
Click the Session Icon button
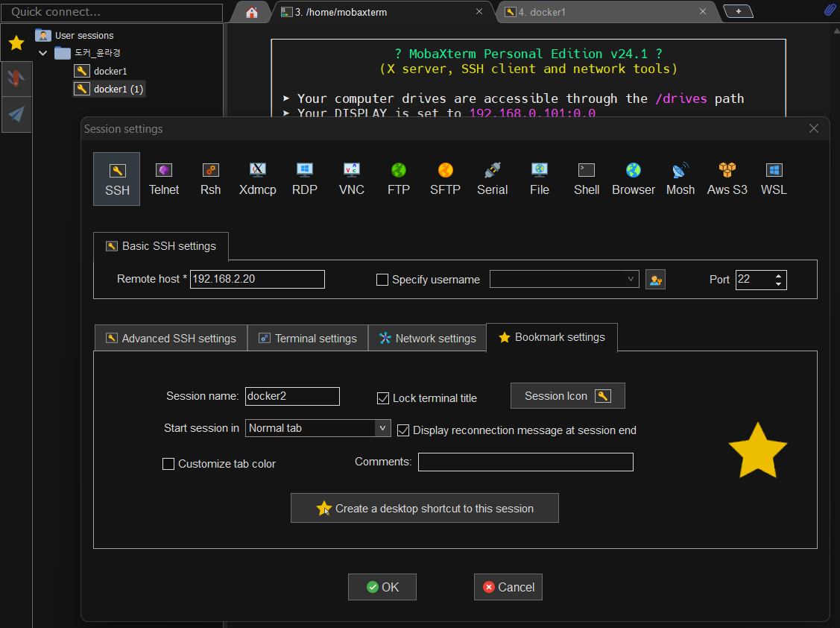pos(567,396)
